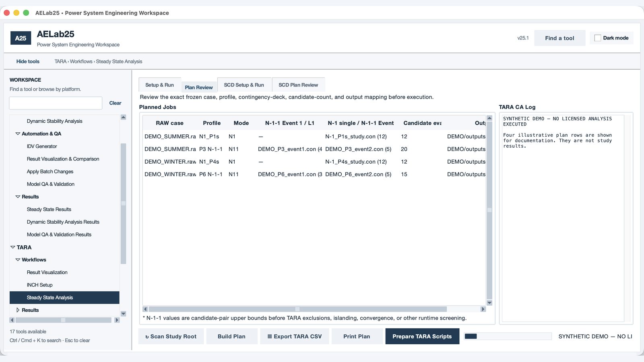Click Export TARA CSV button
Image resolution: width=644 pixels, height=362 pixels.
coord(295,336)
